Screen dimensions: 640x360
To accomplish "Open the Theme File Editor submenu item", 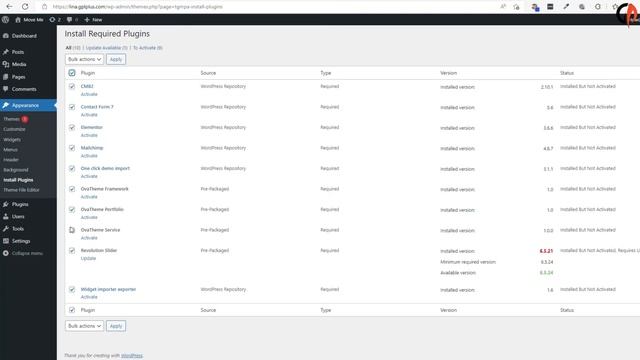I will click(21, 190).
